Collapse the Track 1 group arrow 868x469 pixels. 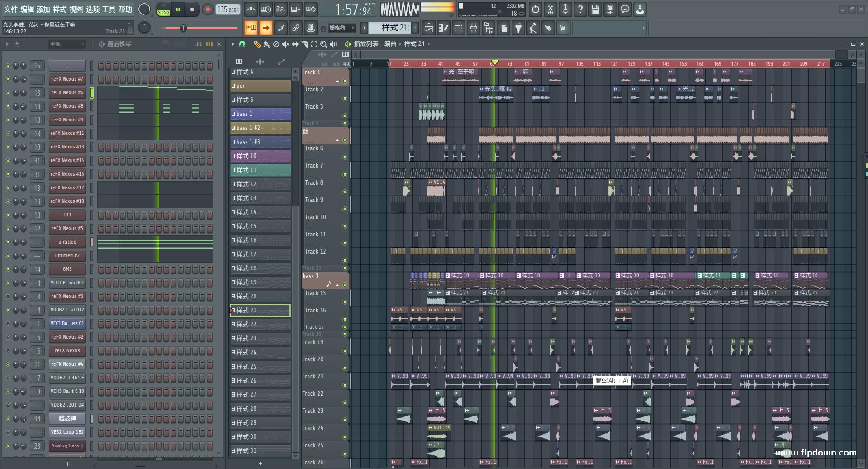coord(337,81)
